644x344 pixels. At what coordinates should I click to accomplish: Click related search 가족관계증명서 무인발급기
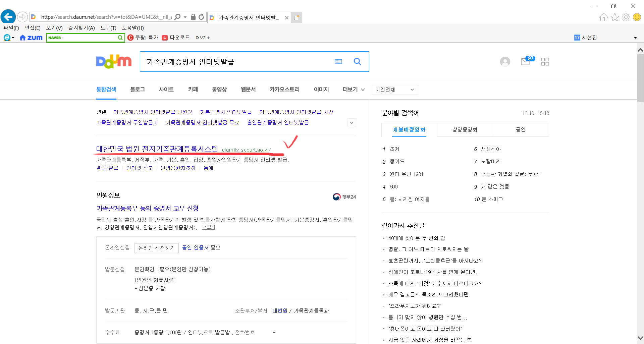(x=127, y=122)
